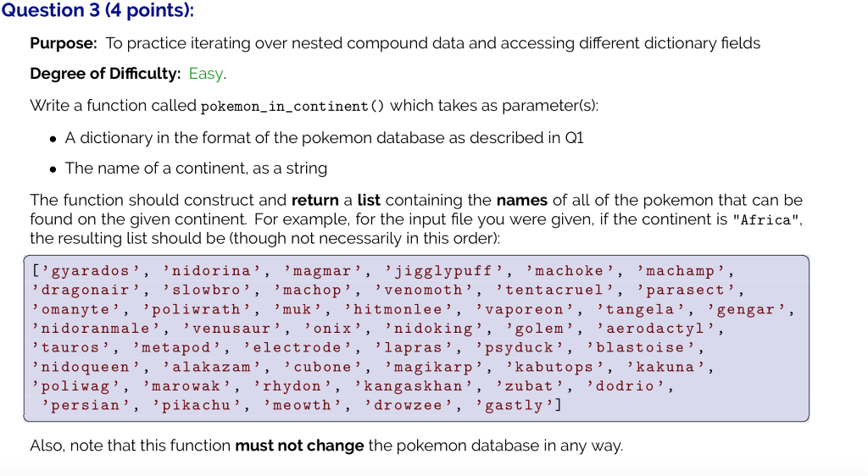This screenshot has width=868, height=476.
Task: Click the bold phrase must not change
Action: coord(299,446)
